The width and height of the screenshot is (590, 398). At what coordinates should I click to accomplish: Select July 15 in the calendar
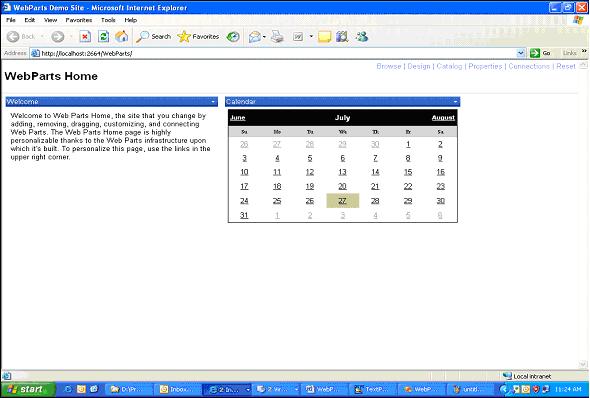(408, 172)
